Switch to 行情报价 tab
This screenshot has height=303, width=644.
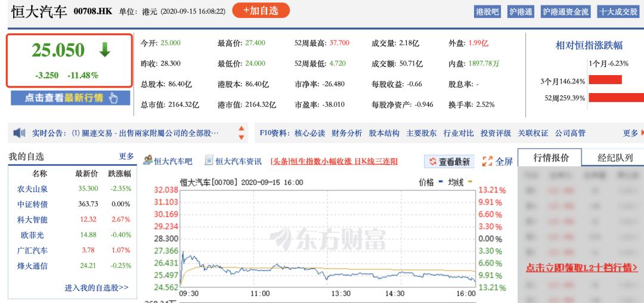point(550,157)
